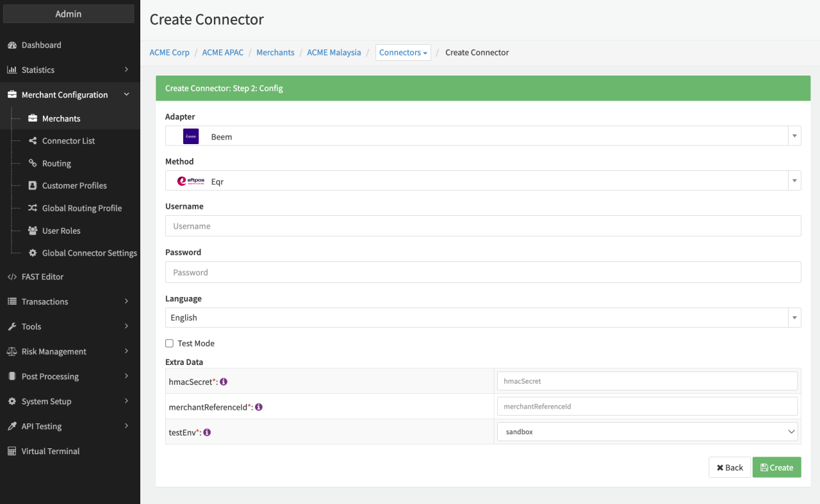Viewport: 820px width, 504px height.
Task: Click the info icon next to testEnv
Action: click(x=207, y=432)
